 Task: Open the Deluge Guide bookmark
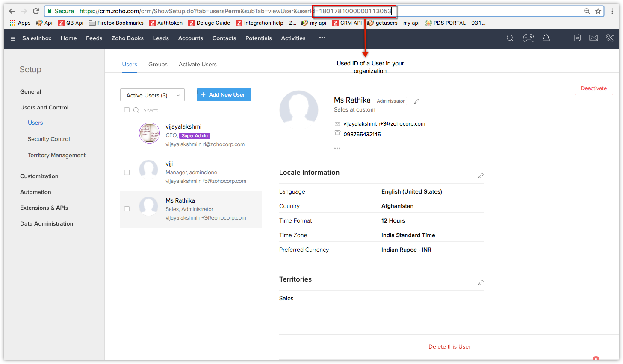click(x=209, y=23)
